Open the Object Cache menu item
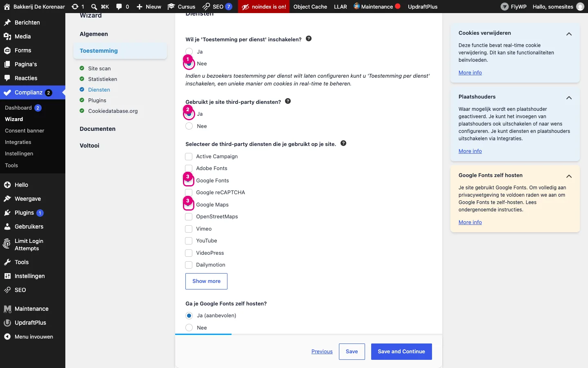This screenshot has width=588, height=368. click(310, 7)
